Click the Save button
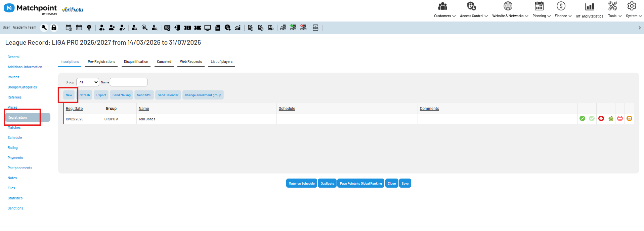644x231 pixels. pos(405,183)
